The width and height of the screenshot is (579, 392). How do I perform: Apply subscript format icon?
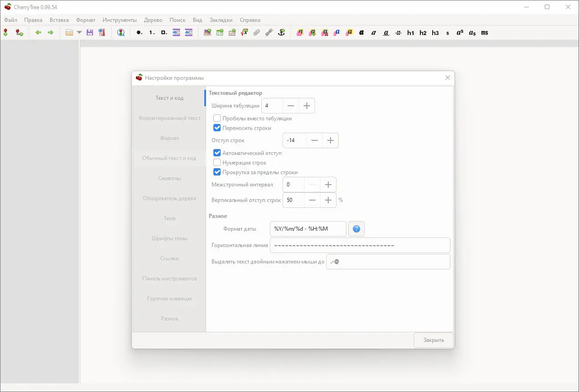[x=472, y=32]
